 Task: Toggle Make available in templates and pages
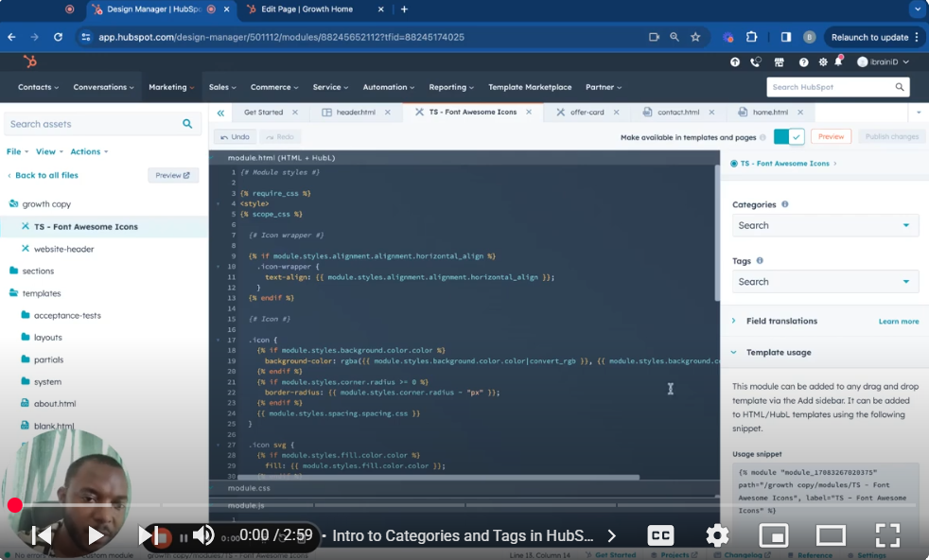pyautogui.click(x=789, y=137)
